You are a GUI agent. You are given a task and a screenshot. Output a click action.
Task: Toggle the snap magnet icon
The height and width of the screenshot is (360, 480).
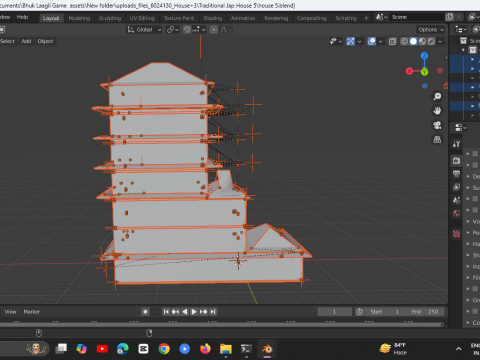coord(187,30)
